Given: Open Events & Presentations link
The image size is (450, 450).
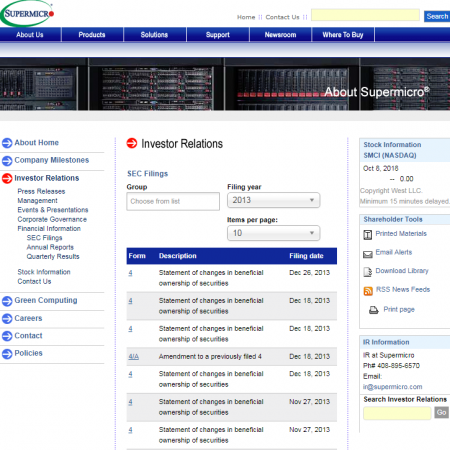Looking at the screenshot, I should [53, 210].
